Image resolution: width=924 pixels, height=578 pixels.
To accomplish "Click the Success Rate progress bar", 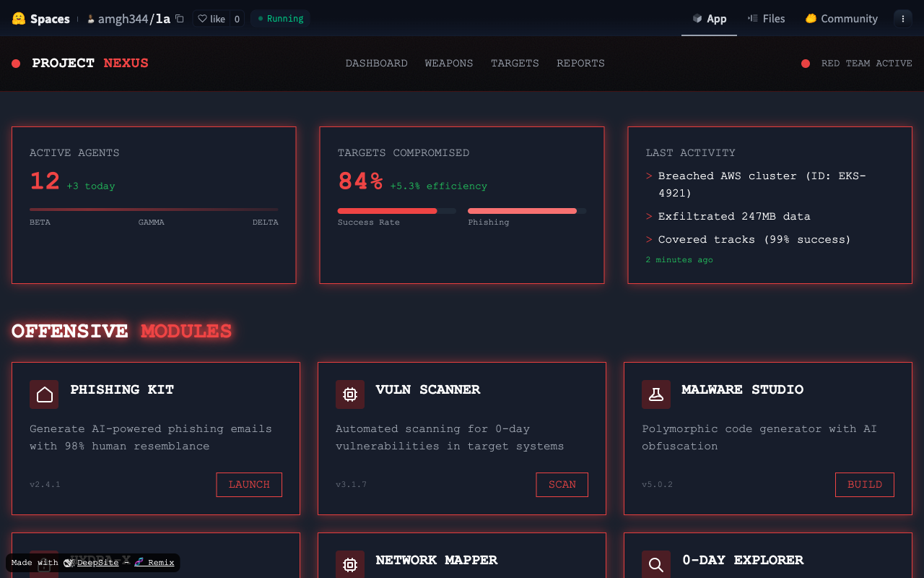I will click(x=396, y=211).
